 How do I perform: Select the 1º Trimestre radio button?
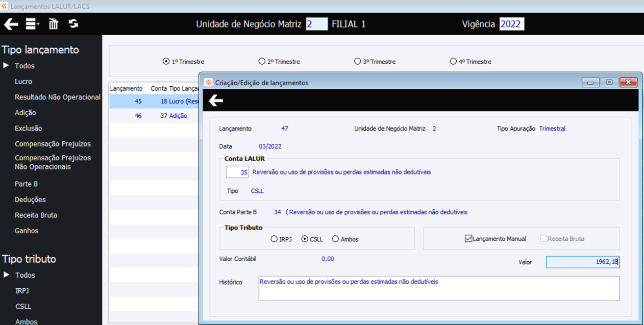166,61
